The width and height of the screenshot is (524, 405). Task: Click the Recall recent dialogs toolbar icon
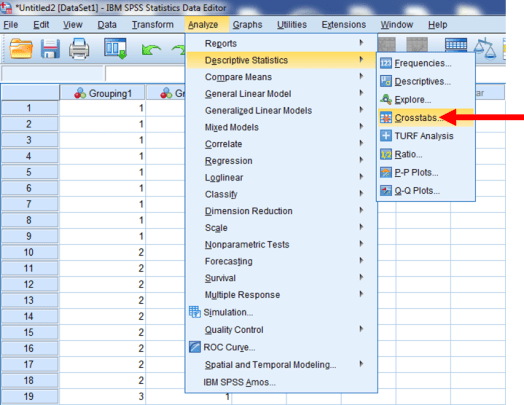point(115,49)
